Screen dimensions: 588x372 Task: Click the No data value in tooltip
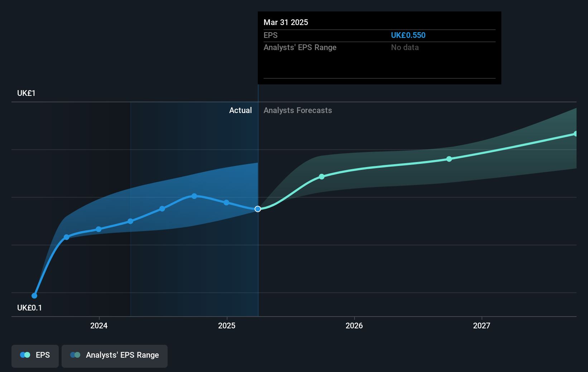(405, 48)
